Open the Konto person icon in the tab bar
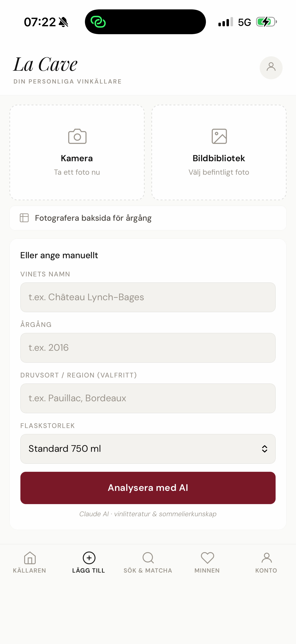296x644 pixels. click(266, 558)
